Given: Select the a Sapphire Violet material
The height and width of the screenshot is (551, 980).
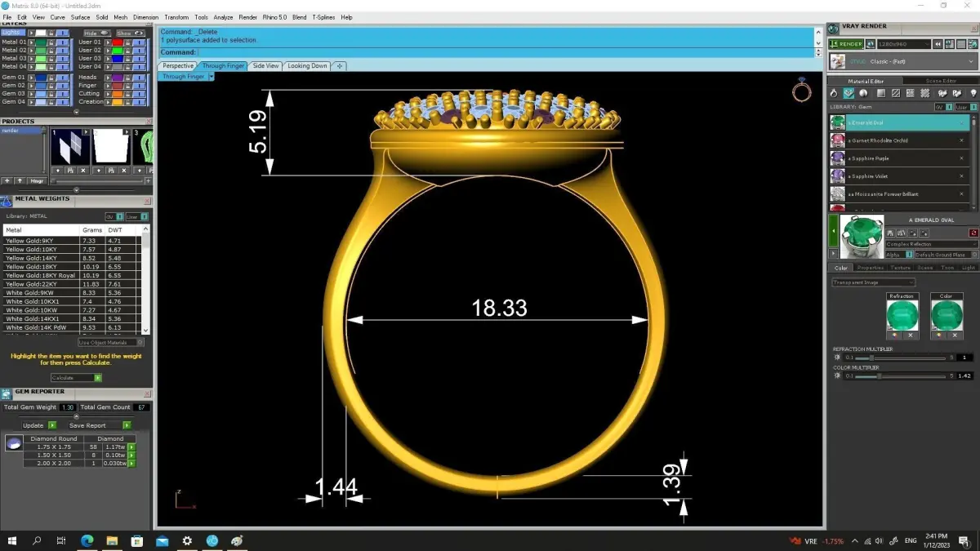Looking at the screenshot, I should coord(898,176).
